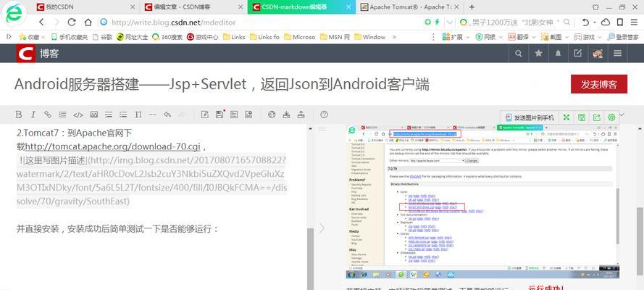This screenshot has height=290, width=644.
Task: Open the user avatar in CSDN header
Action: pos(598,54)
